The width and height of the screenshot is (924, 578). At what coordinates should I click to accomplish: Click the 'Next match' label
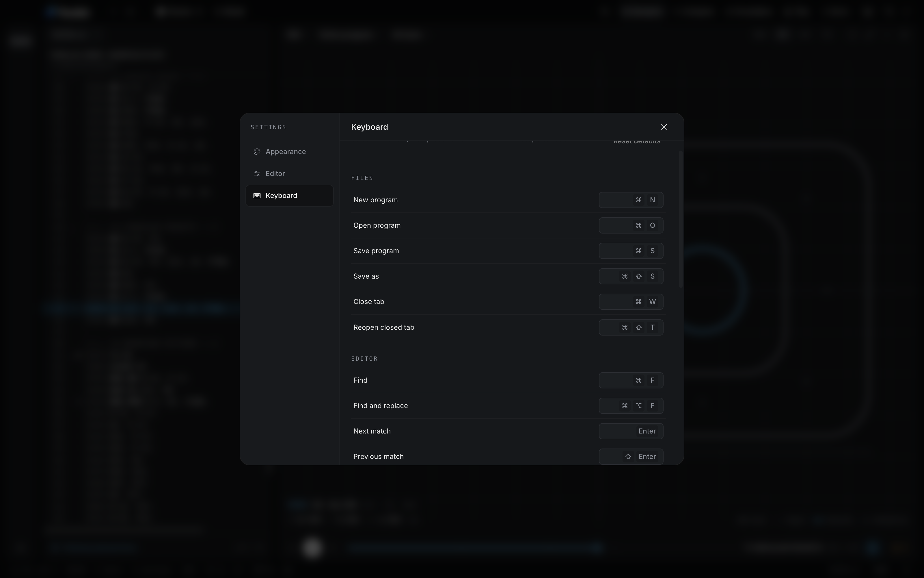[x=372, y=431]
